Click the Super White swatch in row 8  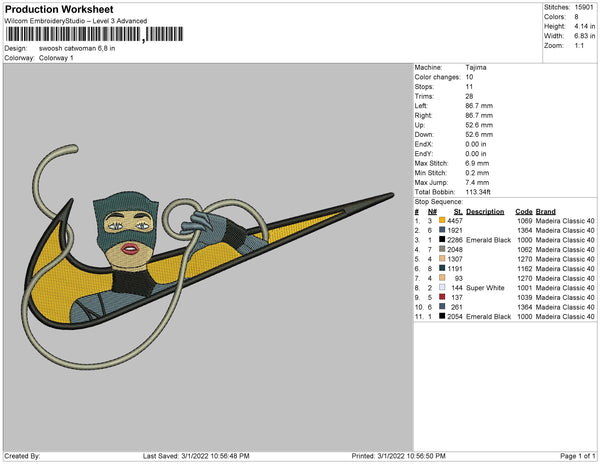pyautogui.click(x=442, y=287)
